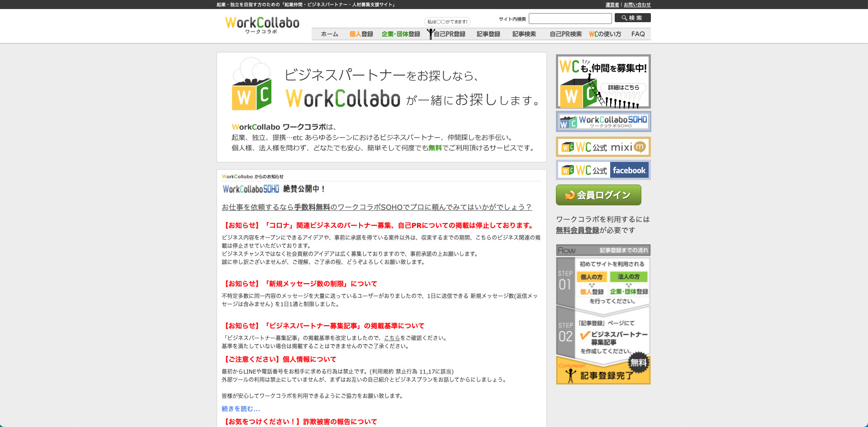Open the WorkCollabo SOHO sidebar banner
The image size is (868, 427).
click(x=603, y=122)
